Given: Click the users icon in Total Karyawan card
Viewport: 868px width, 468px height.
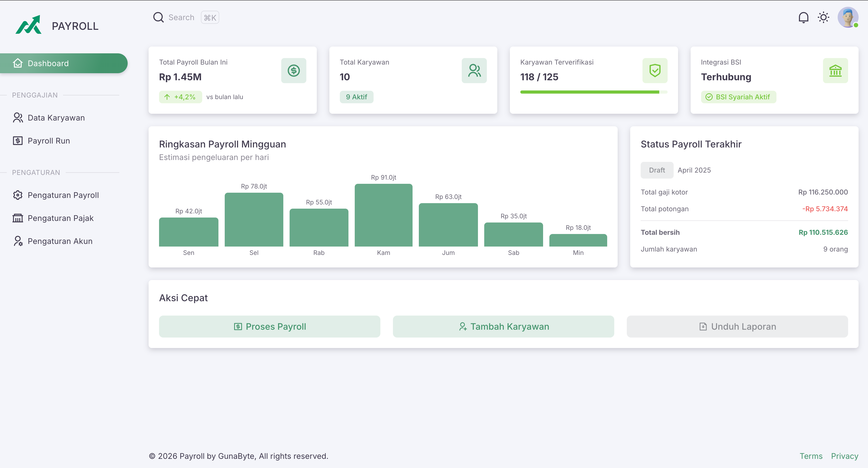Looking at the screenshot, I should (474, 71).
